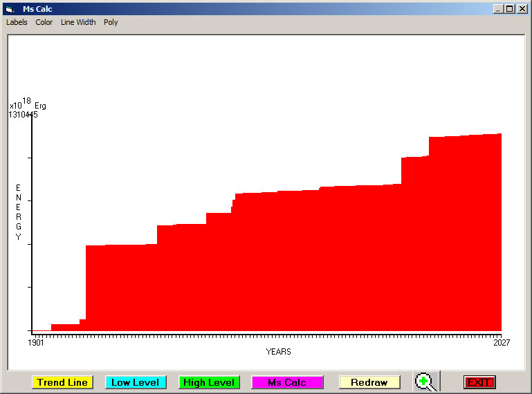Click the 1901 start year label
The width and height of the screenshot is (532, 394).
point(36,342)
